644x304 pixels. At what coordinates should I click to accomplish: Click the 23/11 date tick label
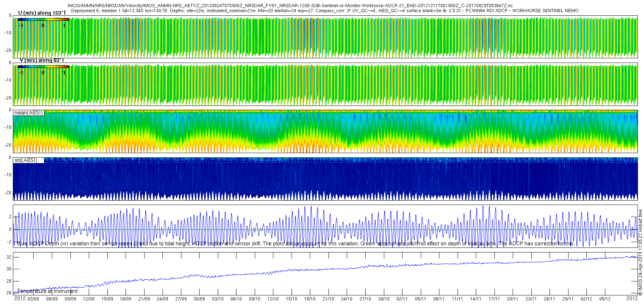pyautogui.click(x=531, y=299)
